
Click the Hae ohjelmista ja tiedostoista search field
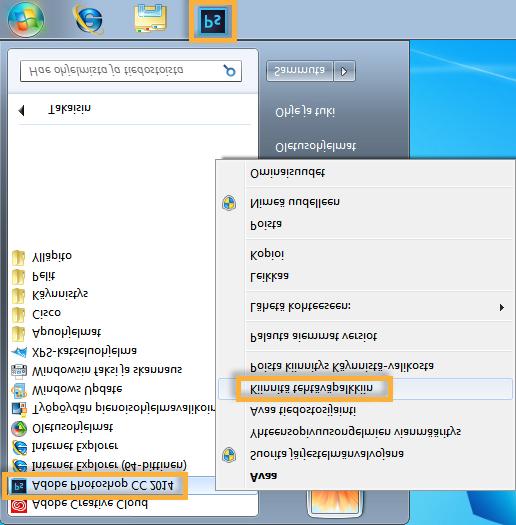pyautogui.click(x=131, y=71)
